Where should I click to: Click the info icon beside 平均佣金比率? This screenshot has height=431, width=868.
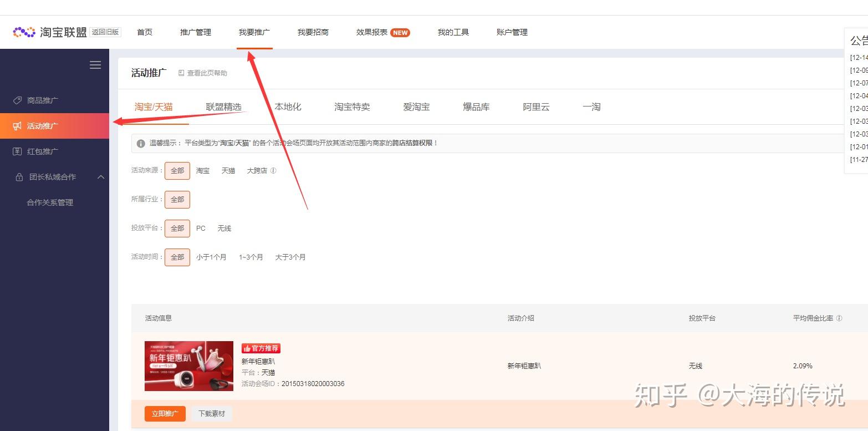point(839,318)
